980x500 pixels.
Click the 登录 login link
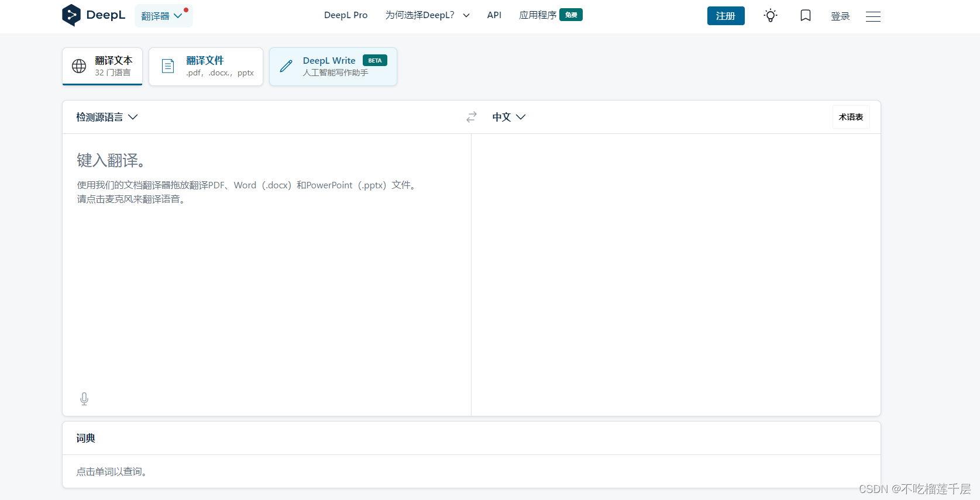pos(840,16)
